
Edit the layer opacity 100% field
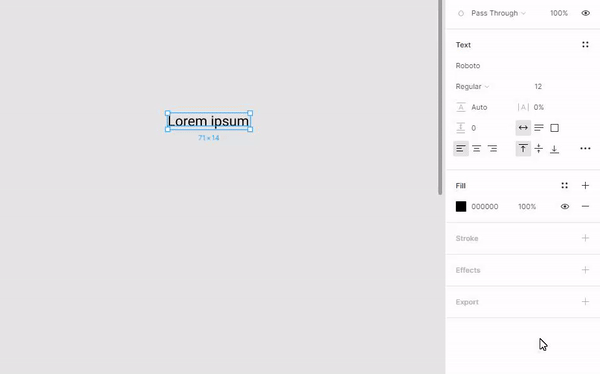(559, 13)
